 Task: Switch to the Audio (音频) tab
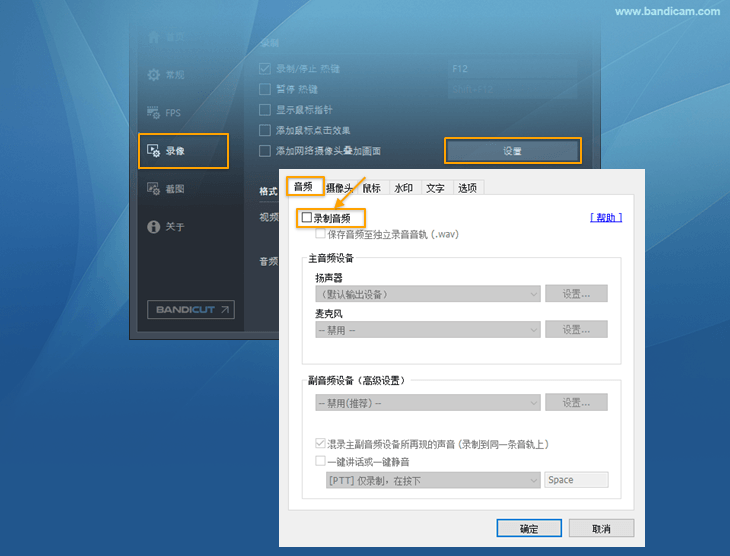click(x=304, y=187)
